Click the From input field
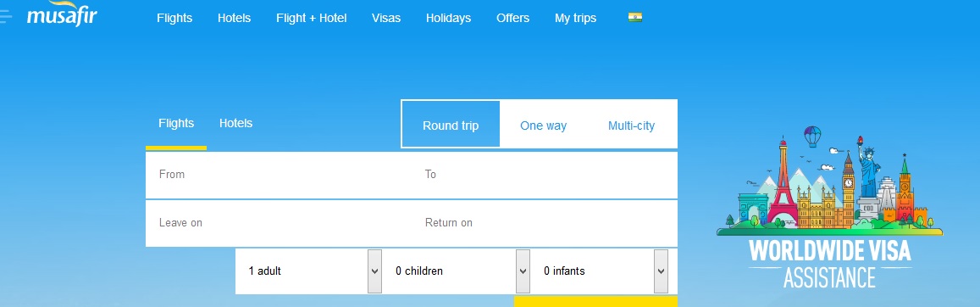This screenshot has height=307, width=980. (x=279, y=175)
